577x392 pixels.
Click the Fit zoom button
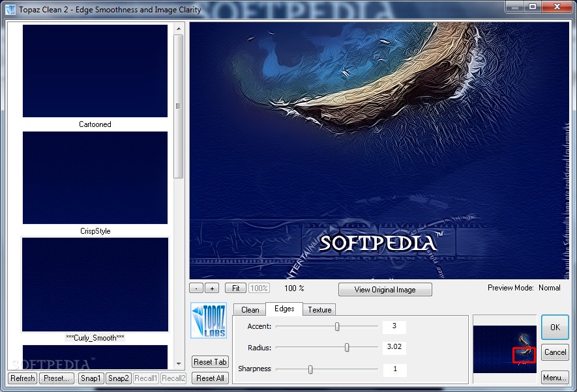pyautogui.click(x=235, y=288)
